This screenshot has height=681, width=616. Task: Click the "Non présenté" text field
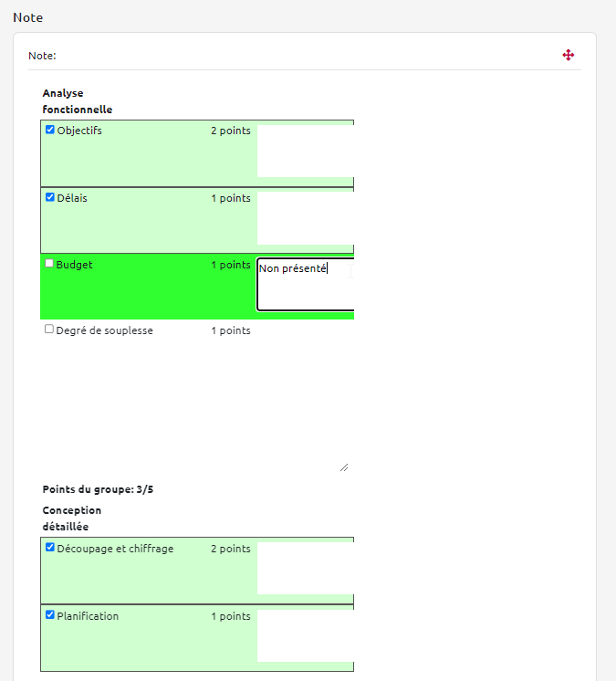point(305,284)
